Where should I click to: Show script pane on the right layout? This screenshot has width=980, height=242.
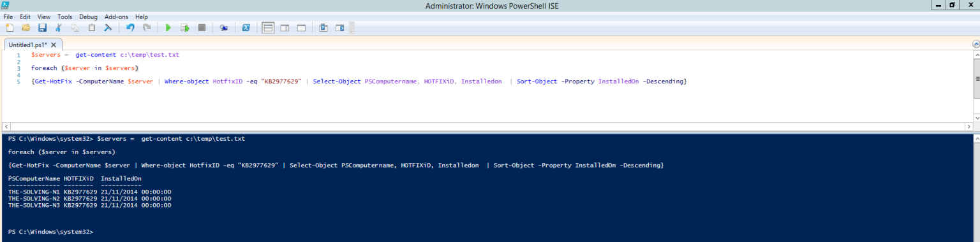[x=285, y=27]
